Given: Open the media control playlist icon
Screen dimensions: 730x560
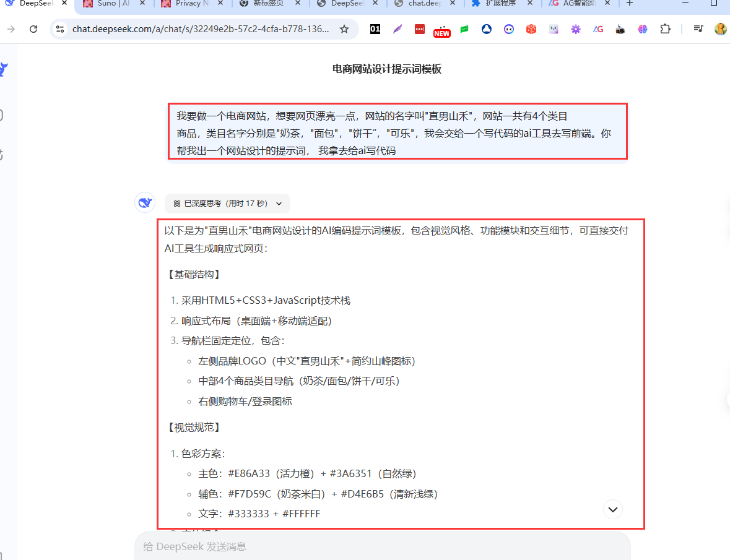Looking at the screenshot, I should pyautogui.click(x=698, y=29).
